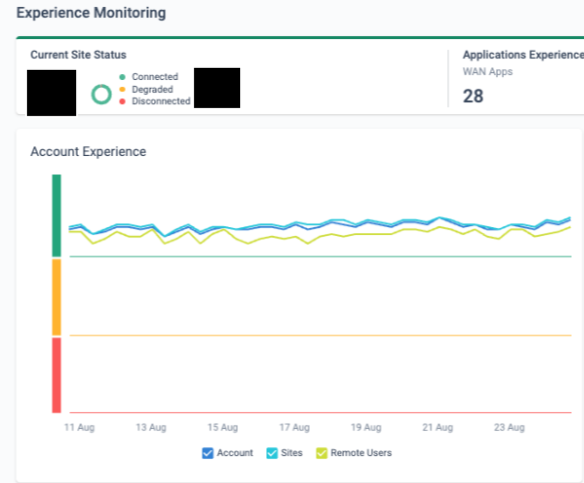Click the WAN Apps count 28
Image resolution: width=584 pixels, height=483 pixels.
click(473, 96)
